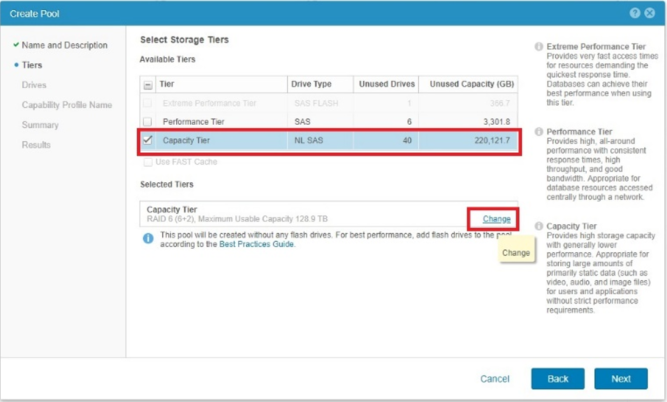Close the Create Pool dialog
Image resolution: width=667 pixels, height=402 pixels.
[649, 13]
